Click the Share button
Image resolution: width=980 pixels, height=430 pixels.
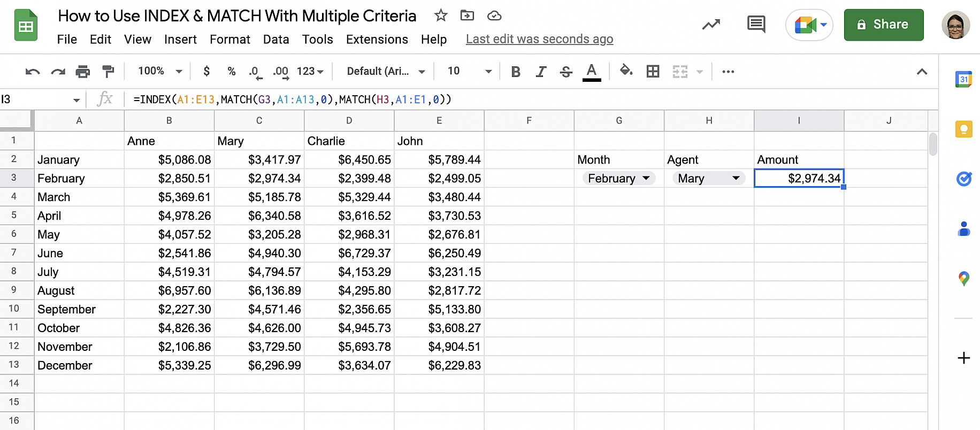click(884, 25)
